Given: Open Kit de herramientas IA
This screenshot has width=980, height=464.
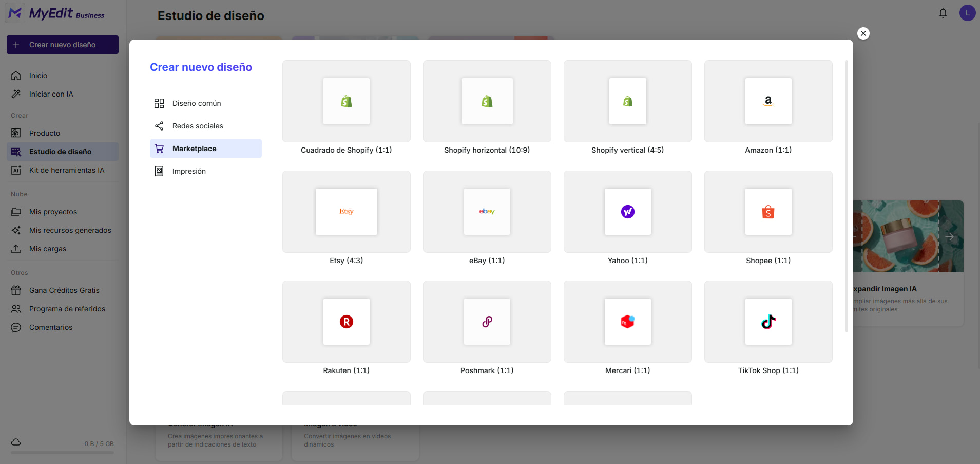Looking at the screenshot, I should tap(63, 170).
